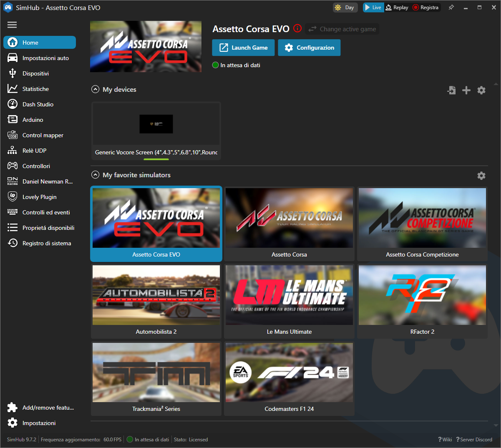The height and width of the screenshot is (448, 501).
Task: Click the hamburger menu icon
Action: [x=12, y=25]
